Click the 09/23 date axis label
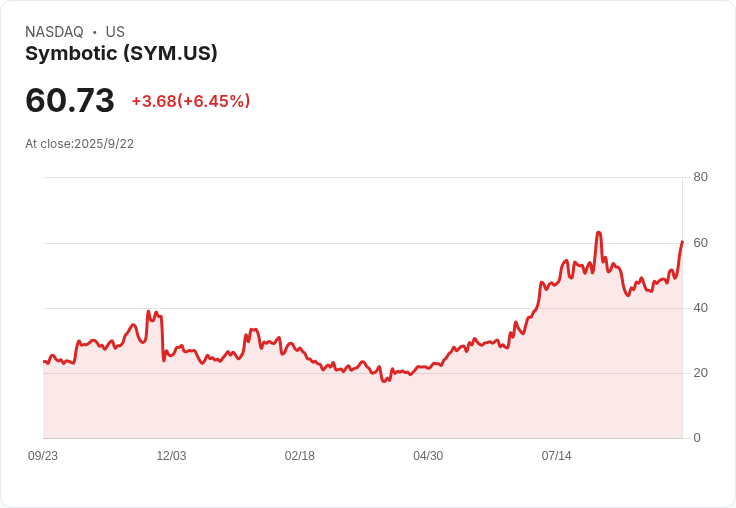 [43, 456]
